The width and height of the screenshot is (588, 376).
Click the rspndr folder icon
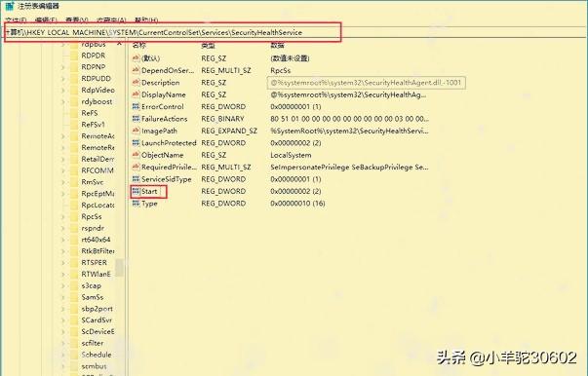pyautogui.click(x=74, y=228)
